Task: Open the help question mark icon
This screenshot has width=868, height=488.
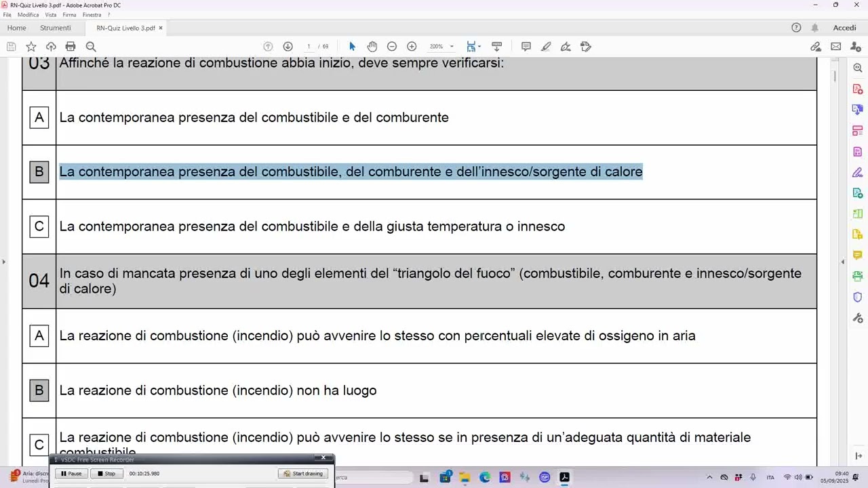Action: (x=796, y=28)
